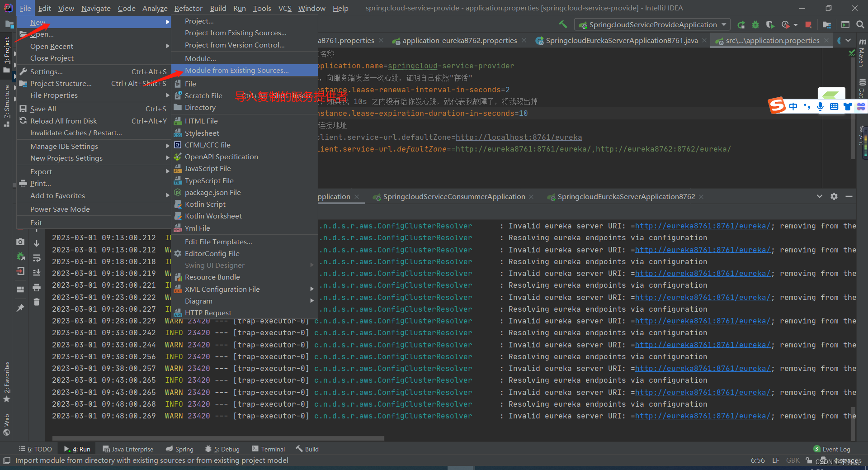Image resolution: width=868 pixels, height=470 pixels.
Task: Click the GBK file encoding in status bar
Action: point(793,461)
